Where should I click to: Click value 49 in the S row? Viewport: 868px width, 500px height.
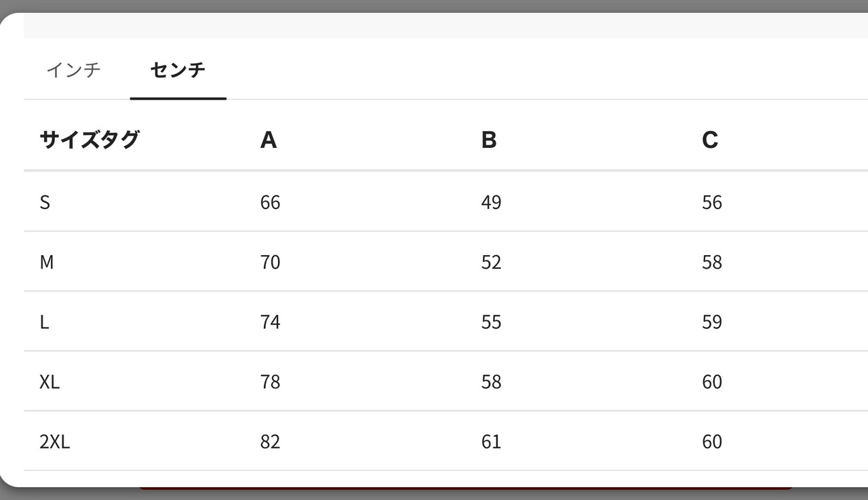(491, 202)
